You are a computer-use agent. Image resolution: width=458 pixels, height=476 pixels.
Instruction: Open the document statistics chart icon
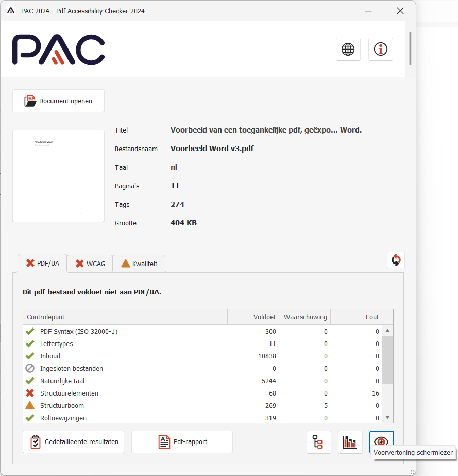(350, 442)
